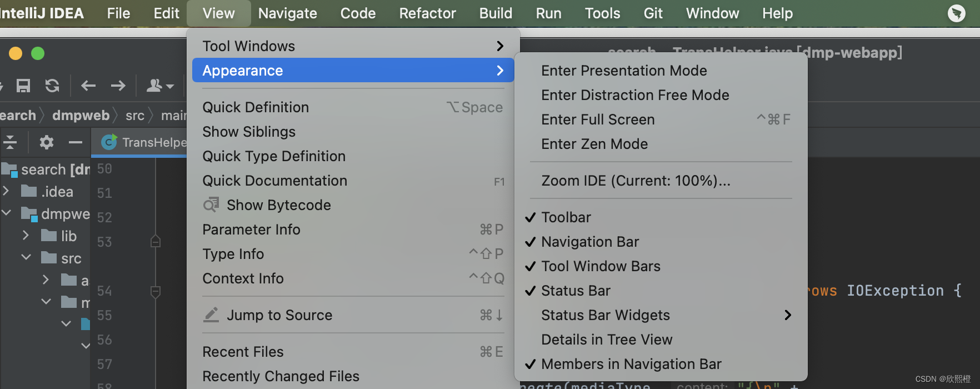Disable the Status Bar option

tap(576, 291)
